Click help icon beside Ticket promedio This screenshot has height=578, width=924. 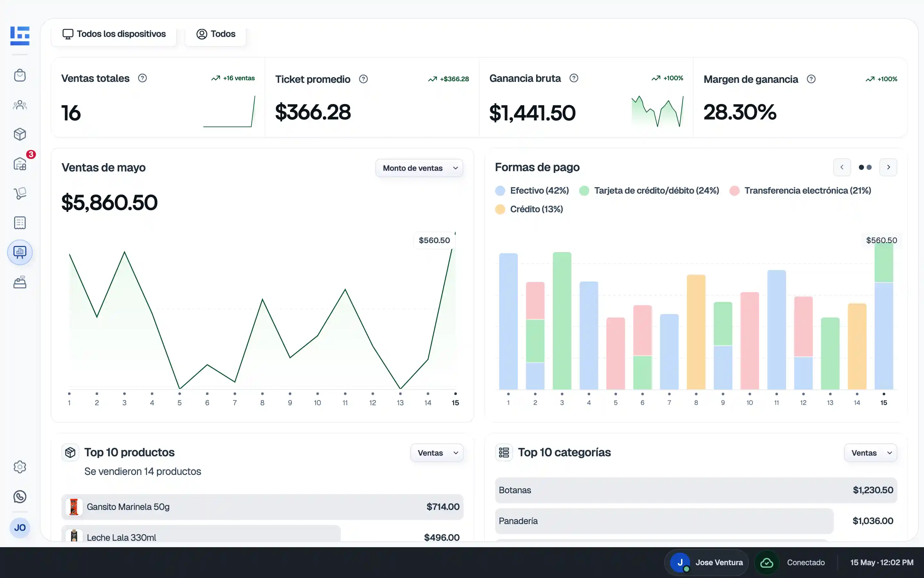364,79
